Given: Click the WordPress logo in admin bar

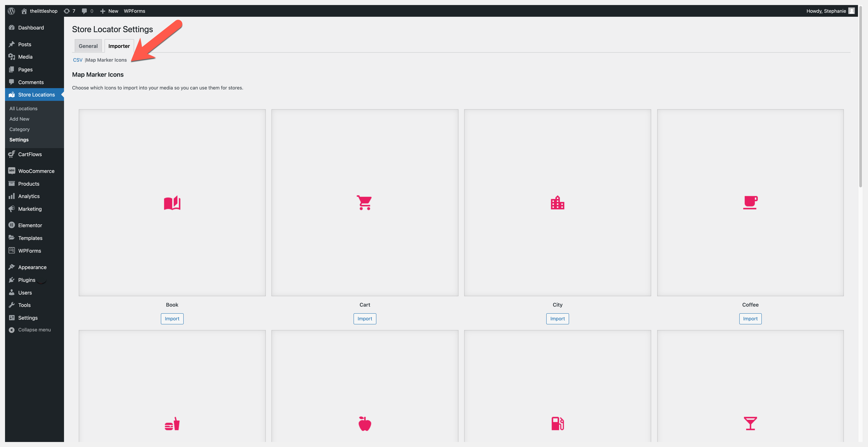Looking at the screenshot, I should tap(11, 11).
